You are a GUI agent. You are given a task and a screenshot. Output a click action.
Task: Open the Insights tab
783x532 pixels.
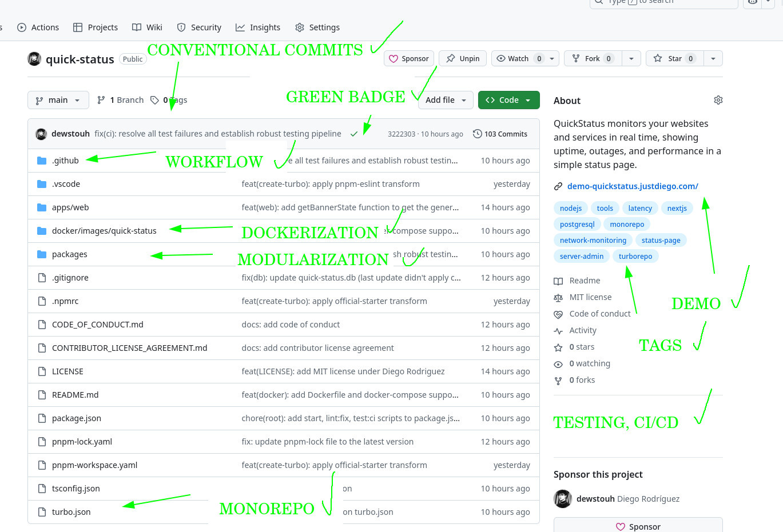point(258,27)
